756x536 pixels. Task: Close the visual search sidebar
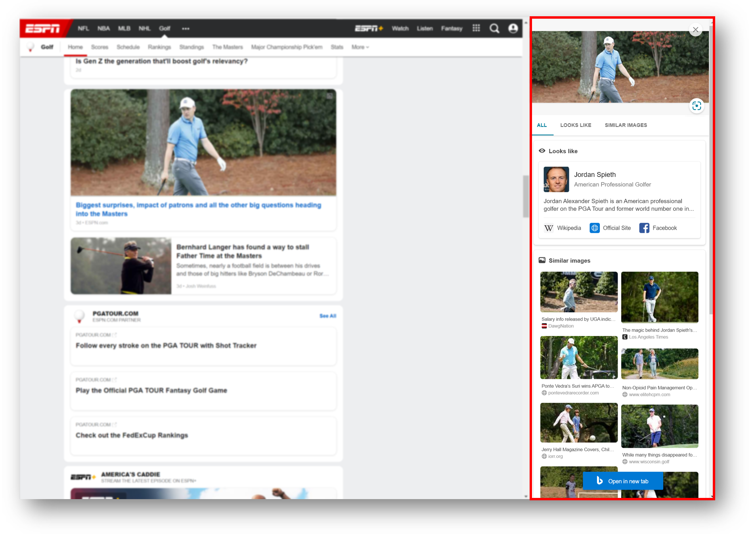coord(695,30)
